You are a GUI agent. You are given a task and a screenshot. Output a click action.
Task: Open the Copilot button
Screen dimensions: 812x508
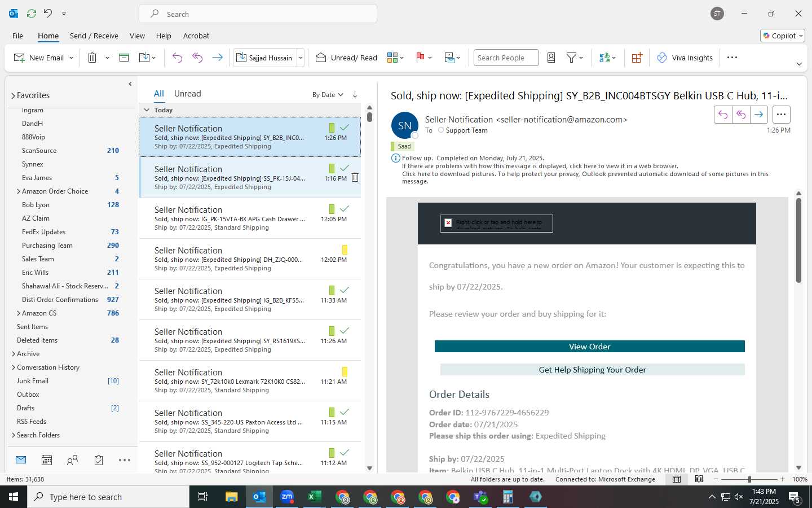point(783,36)
